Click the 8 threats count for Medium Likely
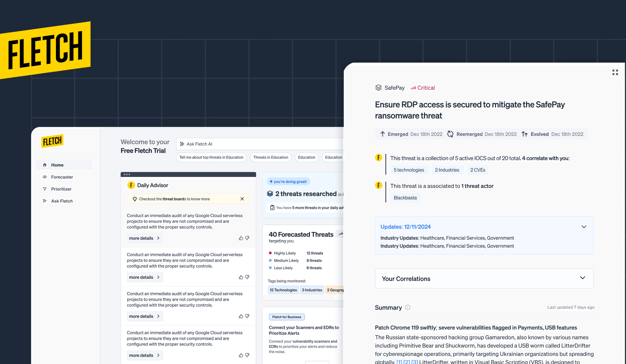 [x=314, y=260]
